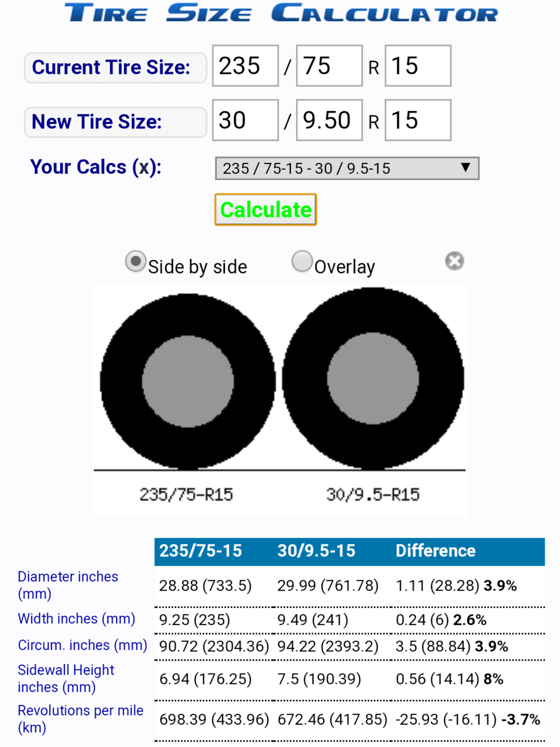Image resolution: width=560 pixels, height=747 pixels.
Task: Click the 9.25 (235) width value
Action: click(194, 620)
